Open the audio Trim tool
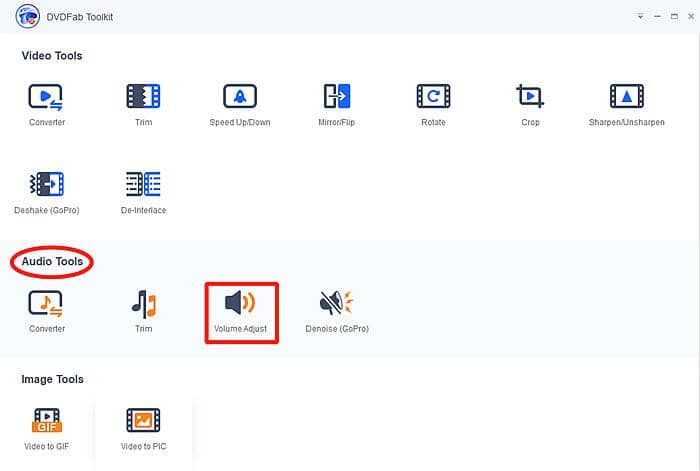Screen dimensions: 700x471 coord(143,312)
